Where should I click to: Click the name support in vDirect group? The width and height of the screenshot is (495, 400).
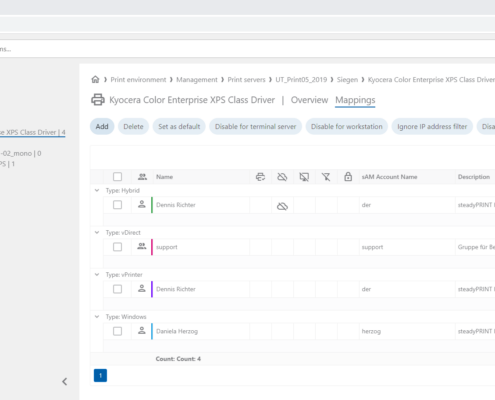[167, 247]
